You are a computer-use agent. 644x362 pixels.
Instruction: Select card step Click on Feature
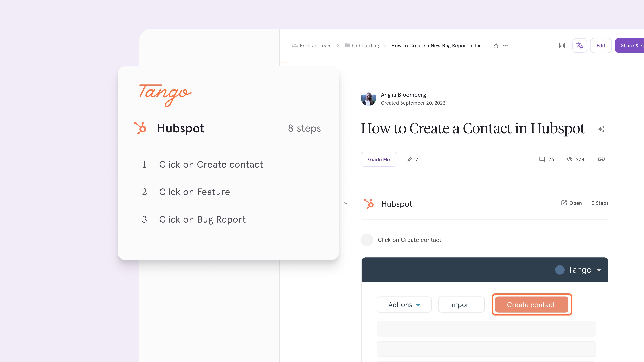click(x=195, y=192)
